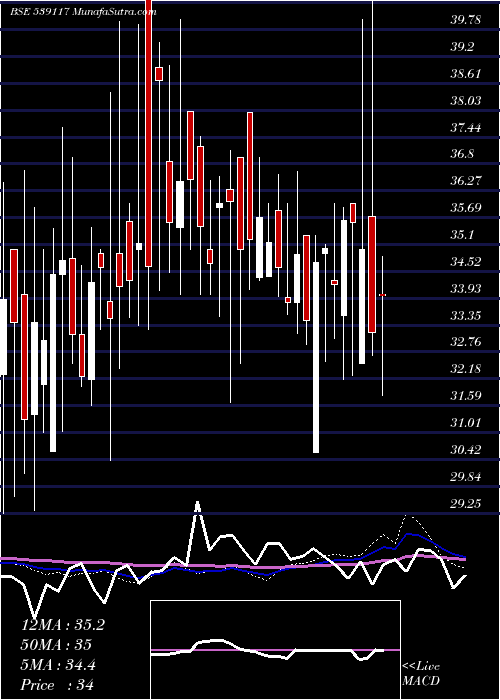Click the 12MA : 35.2 reading
500x700 pixels.
63,625
